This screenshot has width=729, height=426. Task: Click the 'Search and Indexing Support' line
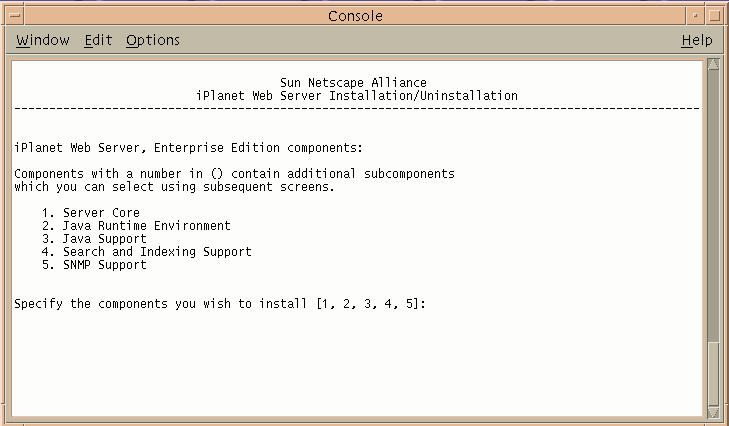(x=157, y=252)
